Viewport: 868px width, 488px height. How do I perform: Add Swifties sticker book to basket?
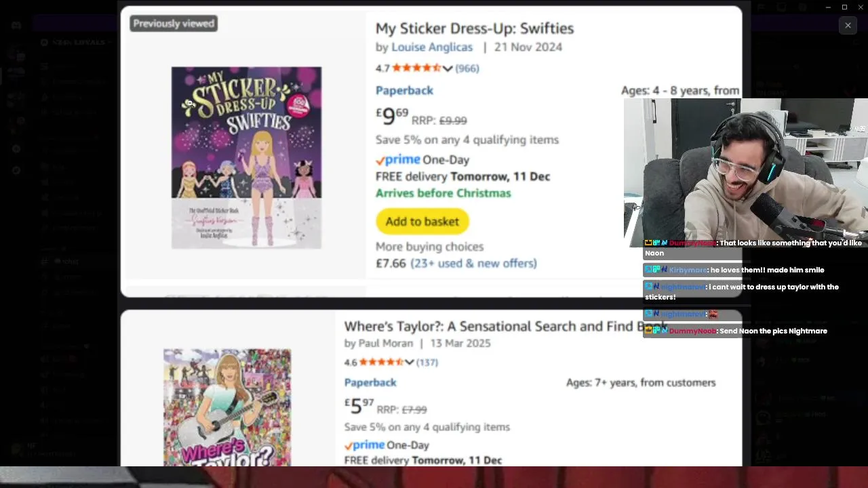(422, 222)
